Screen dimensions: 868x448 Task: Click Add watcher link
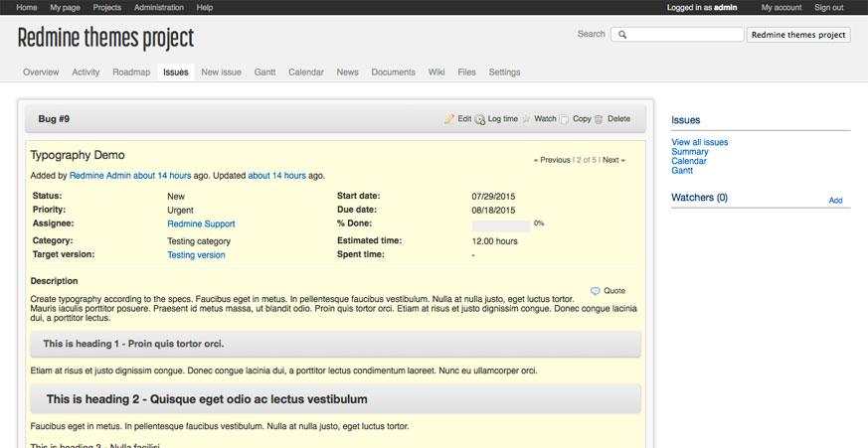click(835, 201)
